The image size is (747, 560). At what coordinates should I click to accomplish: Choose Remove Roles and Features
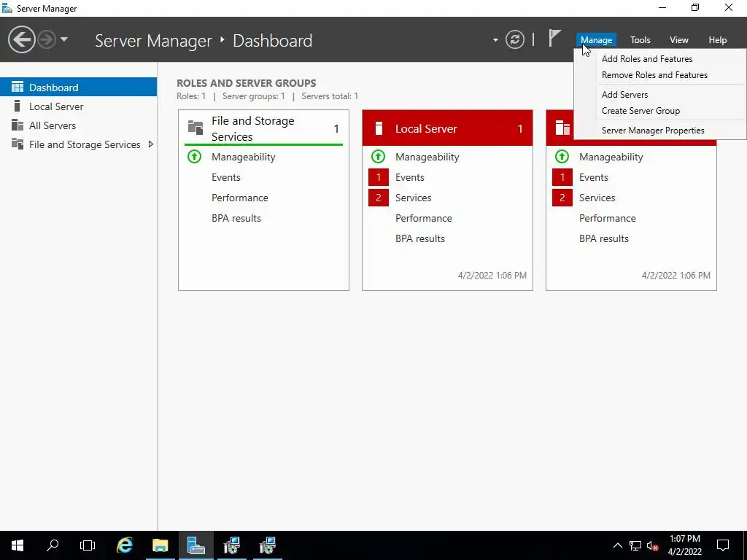(x=654, y=75)
